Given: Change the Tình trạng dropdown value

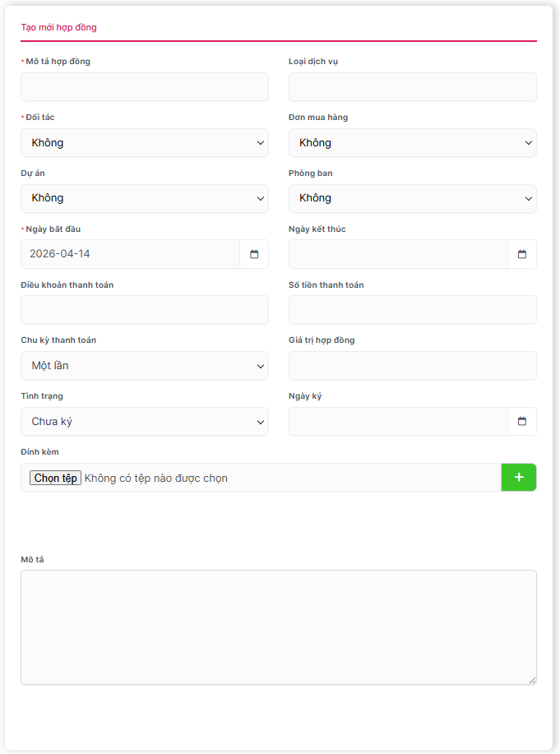Looking at the screenshot, I should tap(145, 422).
